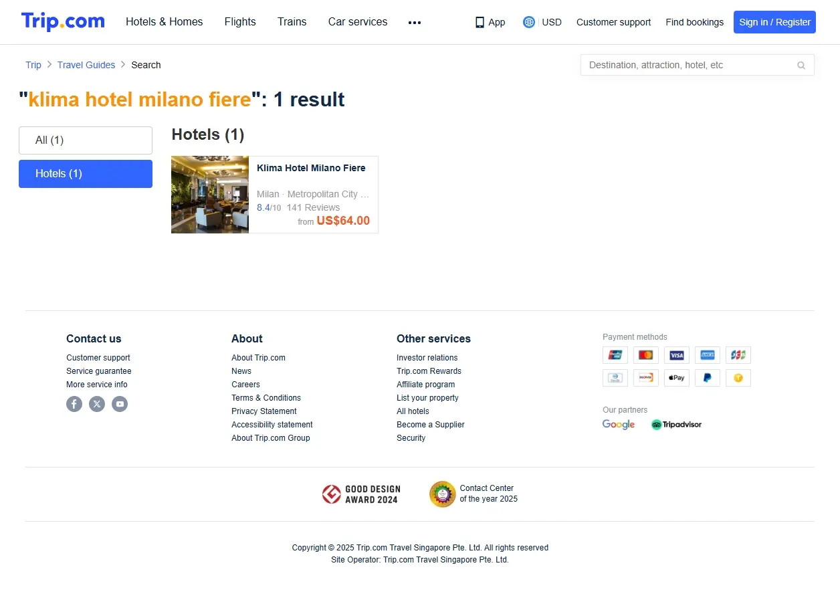Viewport: 840px width, 616px height.
Task: Open the Service guarantee link
Action: coord(99,371)
